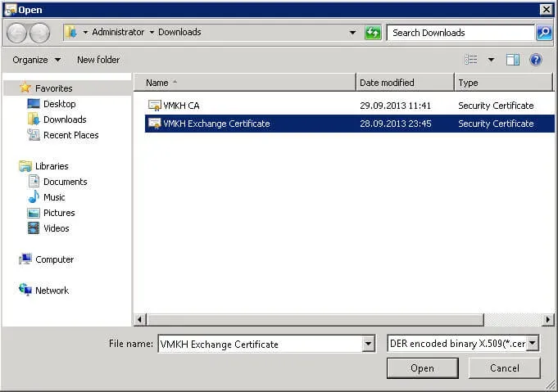
Task: Select Desktop in Favorites
Action: [x=60, y=104]
